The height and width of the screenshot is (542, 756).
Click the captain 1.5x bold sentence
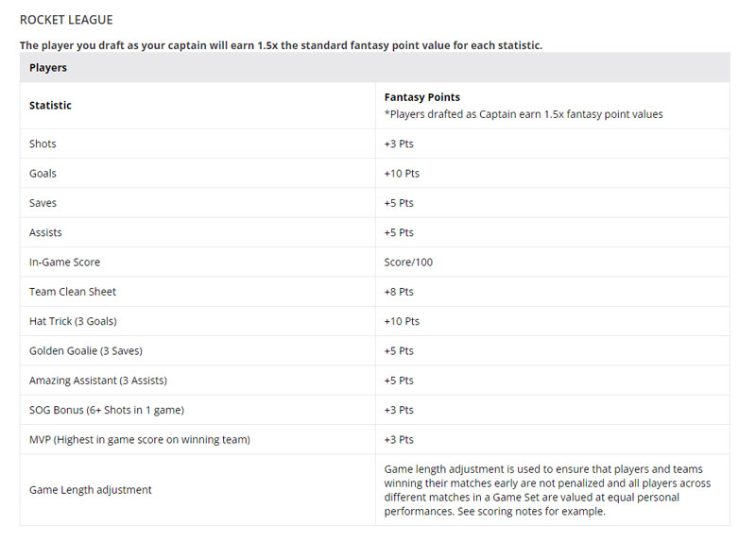tap(281, 45)
